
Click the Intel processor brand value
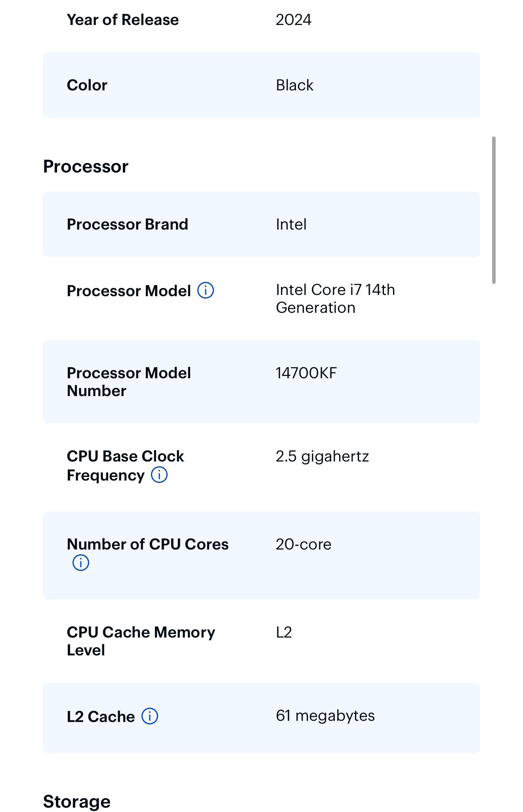291,224
